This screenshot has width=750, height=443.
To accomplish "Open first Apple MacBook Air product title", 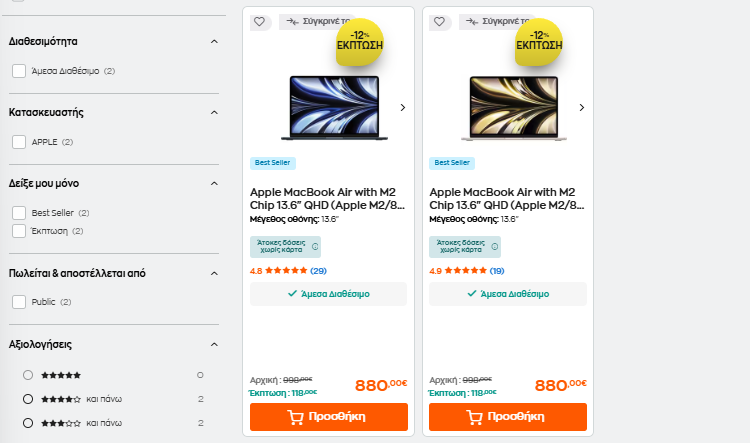I will [323, 198].
